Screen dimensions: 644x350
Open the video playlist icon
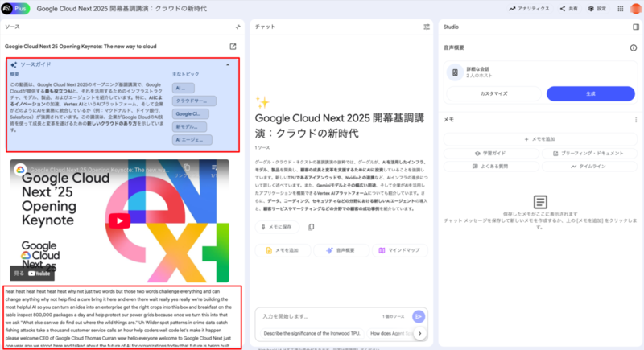pyautogui.click(x=214, y=167)
